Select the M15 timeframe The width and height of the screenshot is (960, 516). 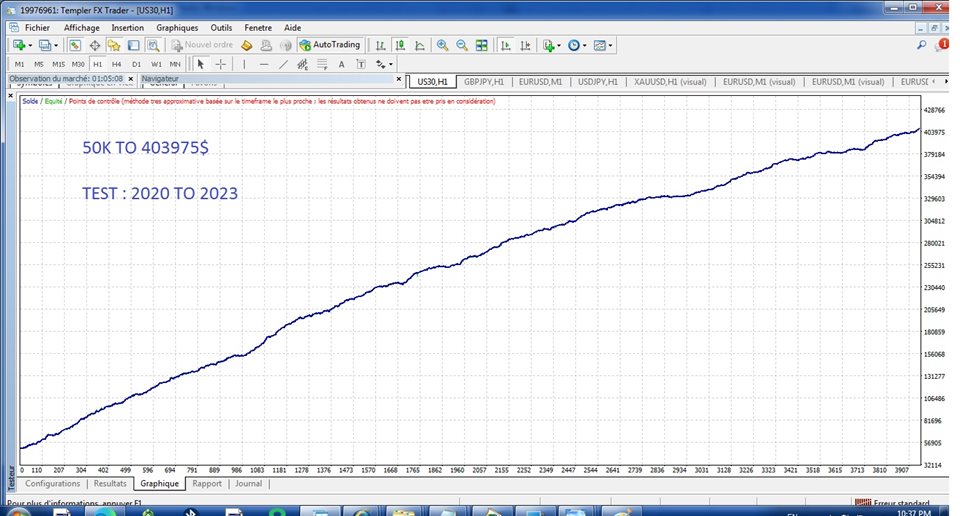click(58, 64)
